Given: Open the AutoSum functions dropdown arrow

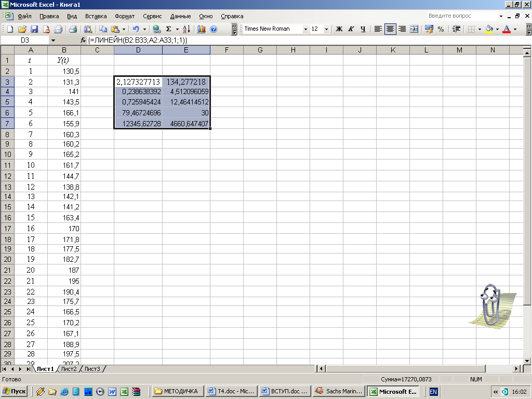Looking at the screenshot, I should coord(177,29).
